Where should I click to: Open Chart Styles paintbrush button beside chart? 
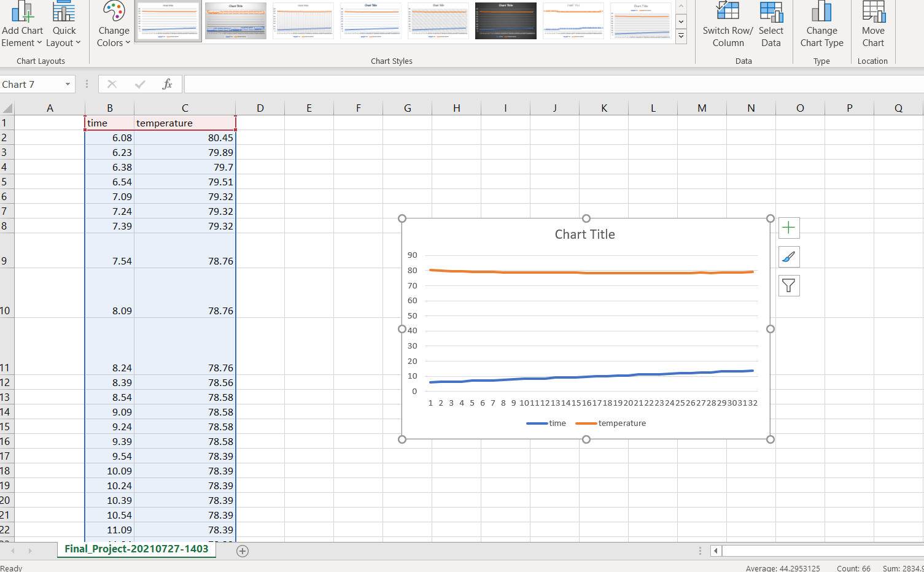tap(789, 257)
